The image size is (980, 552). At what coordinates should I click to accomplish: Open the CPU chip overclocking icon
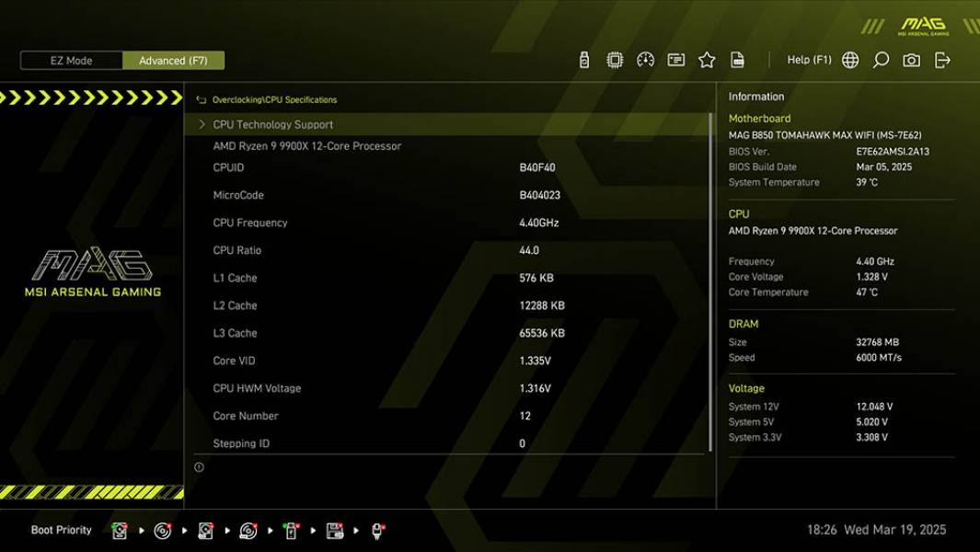tap(615, 60)
